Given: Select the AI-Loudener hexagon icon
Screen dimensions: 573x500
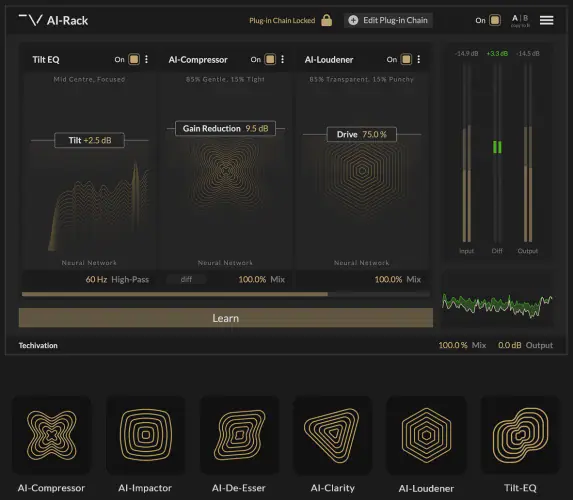Looking at the screenshot, I should (426, 435).
